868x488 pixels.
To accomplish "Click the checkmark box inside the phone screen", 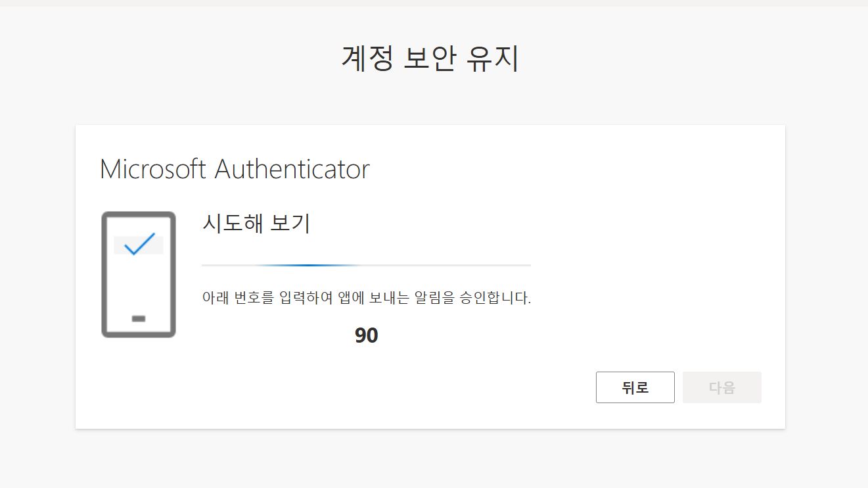I will [x=138, y=245].
